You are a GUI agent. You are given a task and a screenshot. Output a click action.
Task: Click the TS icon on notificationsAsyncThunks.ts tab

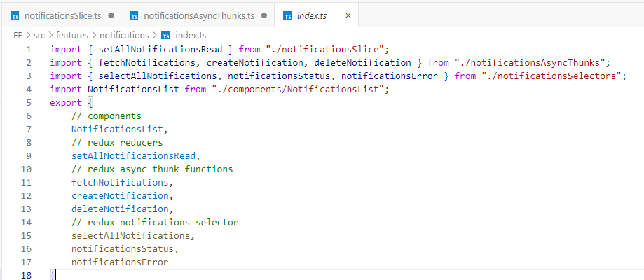pyautogui.click(x=134, y=16)
